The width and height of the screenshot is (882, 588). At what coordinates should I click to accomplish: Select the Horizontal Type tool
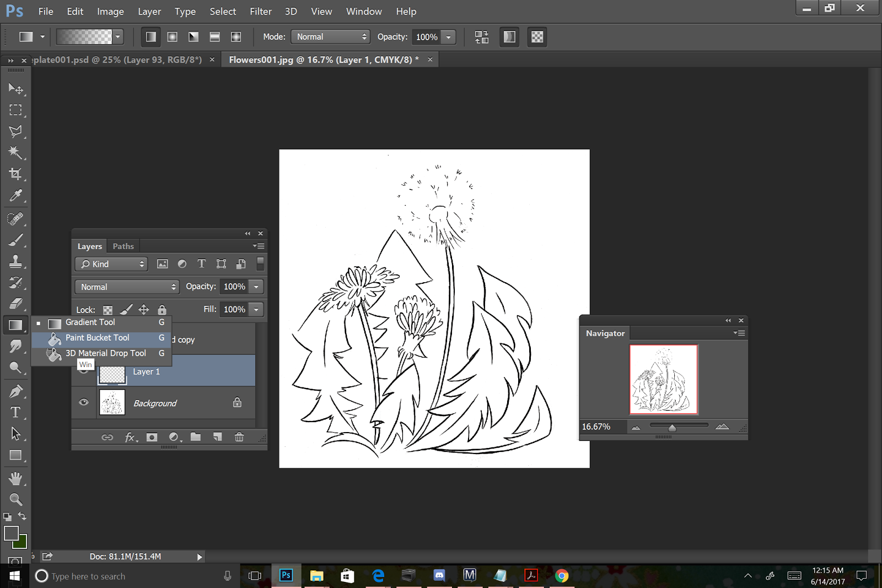coord(15,412)
